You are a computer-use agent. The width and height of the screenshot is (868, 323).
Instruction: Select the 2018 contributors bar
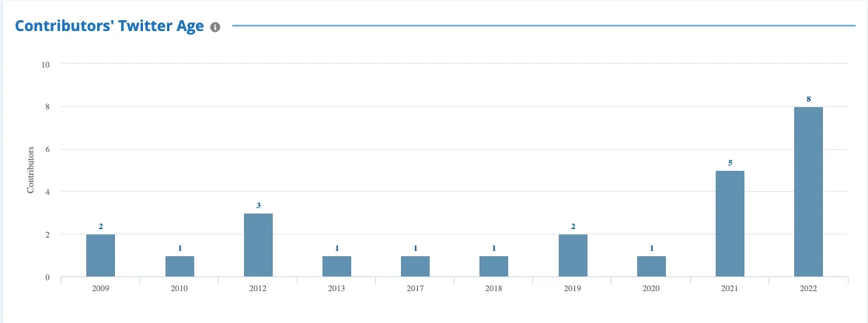(493, 266)
